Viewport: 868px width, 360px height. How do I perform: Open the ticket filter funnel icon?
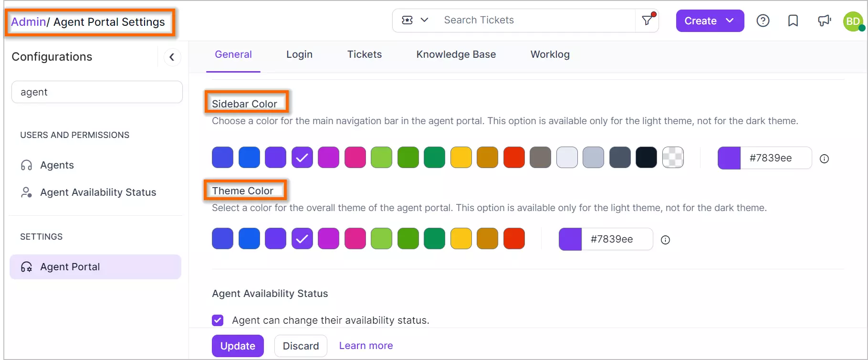pos(647,20)
